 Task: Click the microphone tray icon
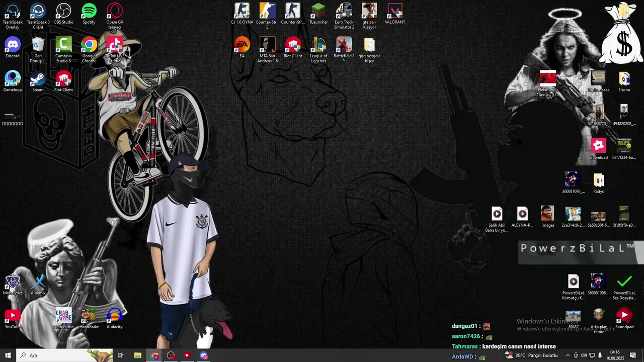click(x=600, y=355)
